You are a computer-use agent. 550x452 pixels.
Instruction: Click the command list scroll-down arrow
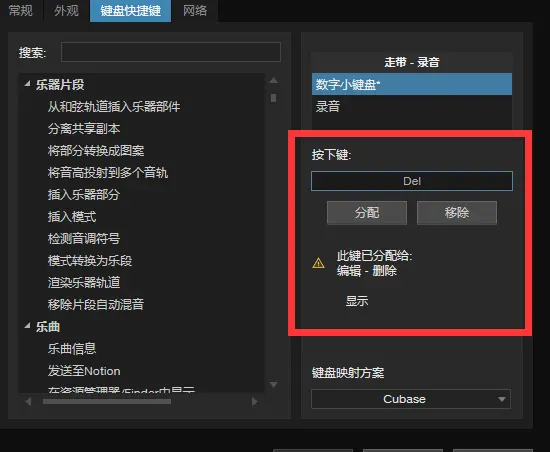[273, 385]
